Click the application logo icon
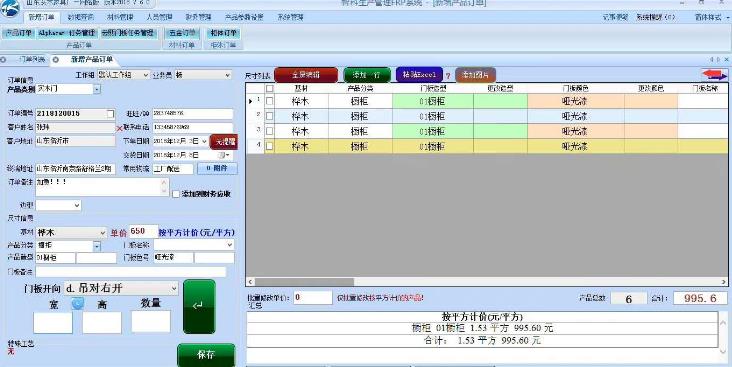Viewport: 732px width, 367px height. pyautogui.click(x=10, y=8)
